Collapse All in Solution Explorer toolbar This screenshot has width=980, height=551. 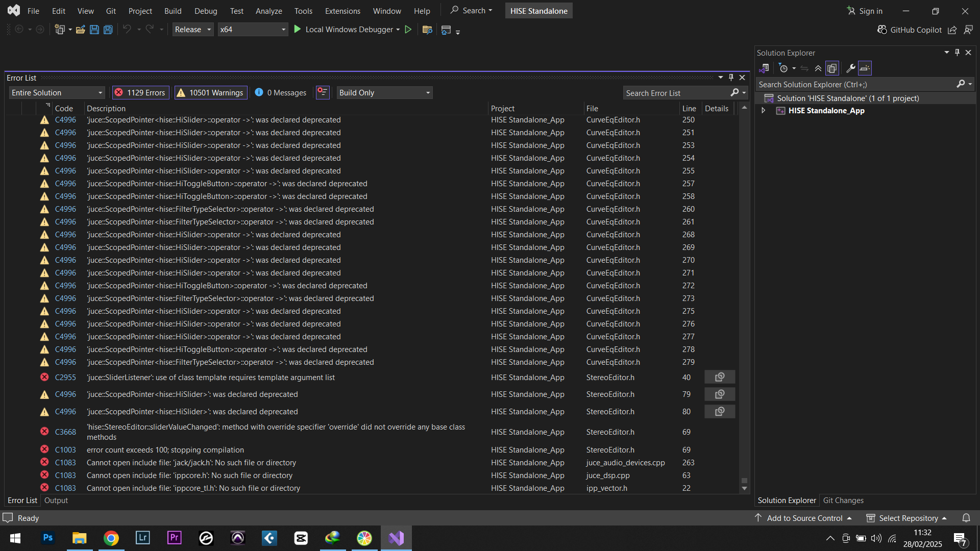818,68
